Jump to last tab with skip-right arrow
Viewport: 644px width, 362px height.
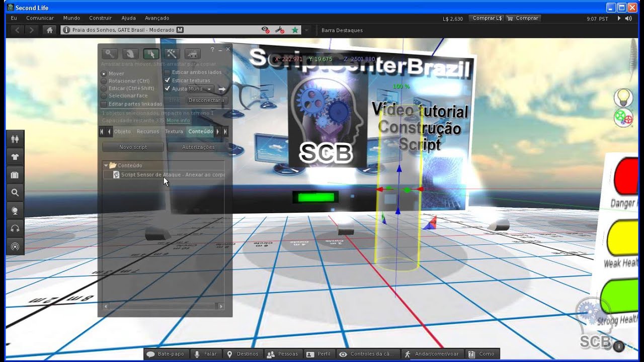225,132
